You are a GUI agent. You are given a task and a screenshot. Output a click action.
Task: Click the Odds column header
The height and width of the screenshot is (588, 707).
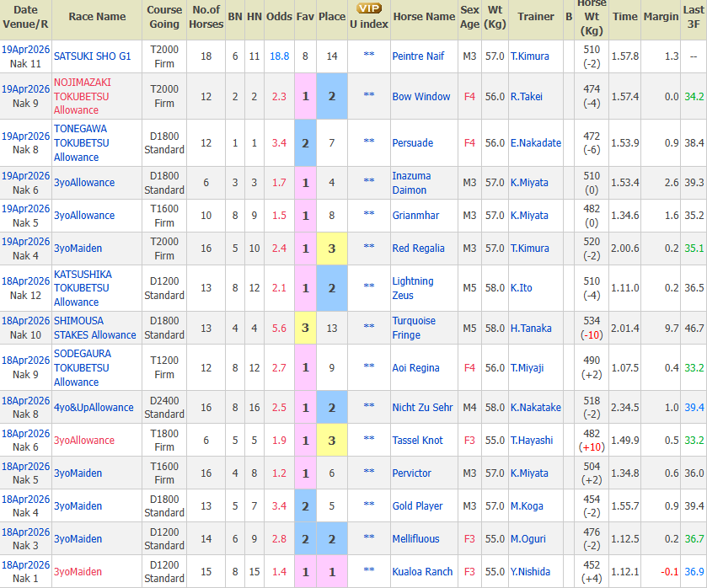tap(279, 17)
